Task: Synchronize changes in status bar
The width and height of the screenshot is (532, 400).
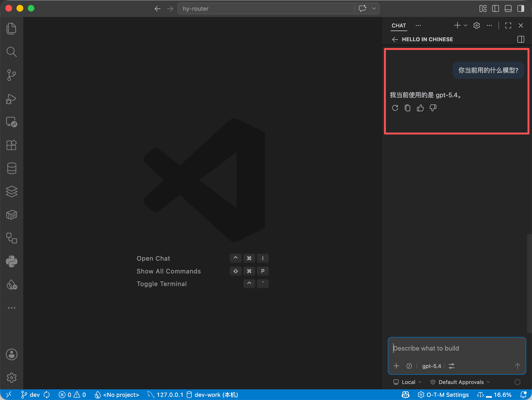Action: click(47, 395)
